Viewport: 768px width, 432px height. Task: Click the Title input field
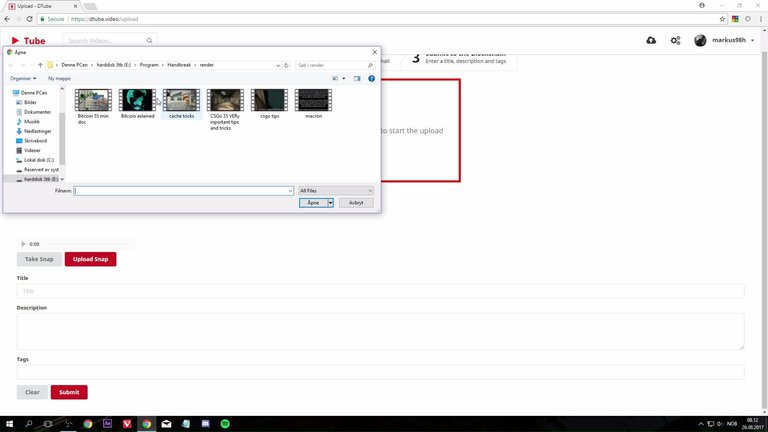coord(381,291)
